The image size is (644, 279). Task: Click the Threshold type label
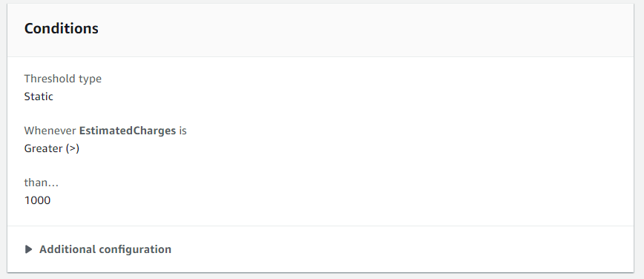tap(63, 79)
